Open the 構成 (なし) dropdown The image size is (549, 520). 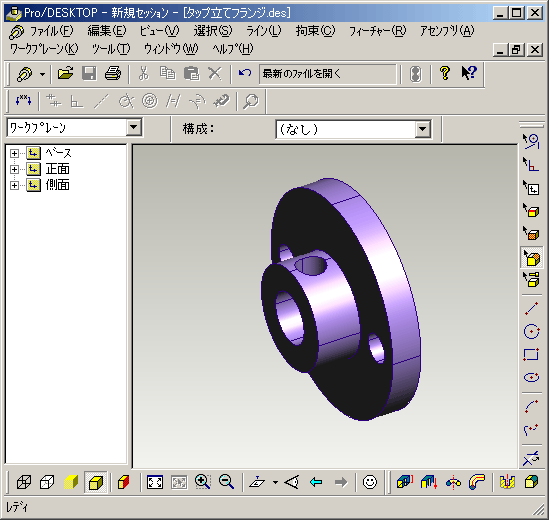pyautogui.click(x=423, y=129)
